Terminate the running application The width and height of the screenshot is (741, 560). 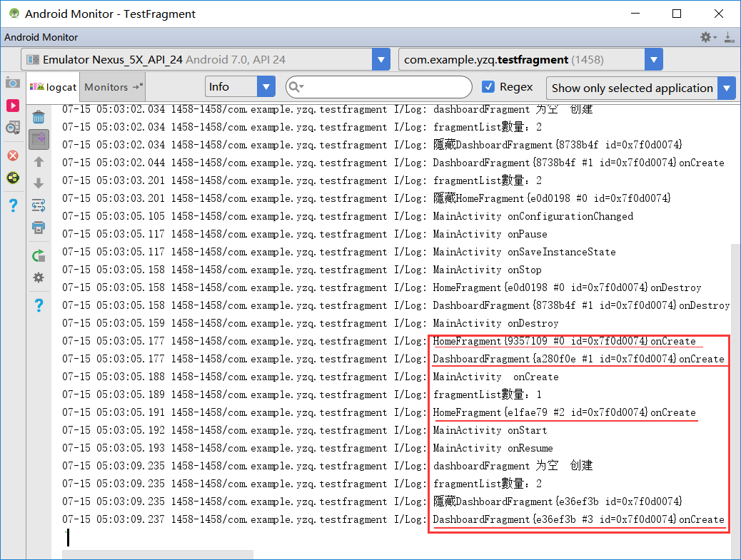point(12,156)
